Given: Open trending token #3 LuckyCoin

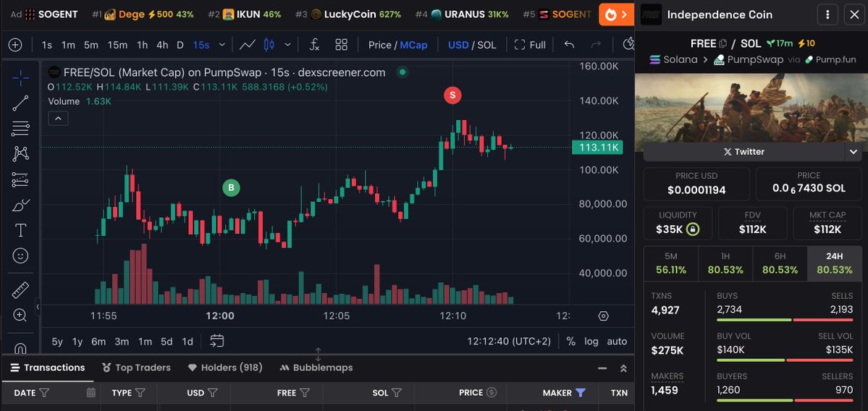Looking at the screenshot, I should click(x=348, y=14).
